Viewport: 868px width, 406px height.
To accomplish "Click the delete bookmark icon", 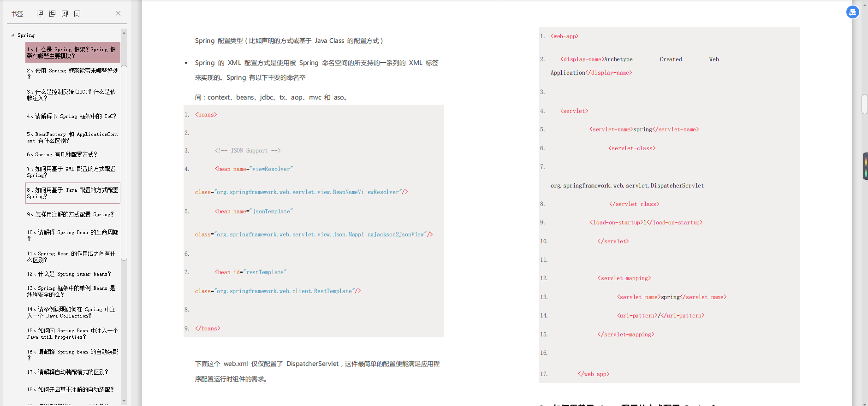I will 77,13.
